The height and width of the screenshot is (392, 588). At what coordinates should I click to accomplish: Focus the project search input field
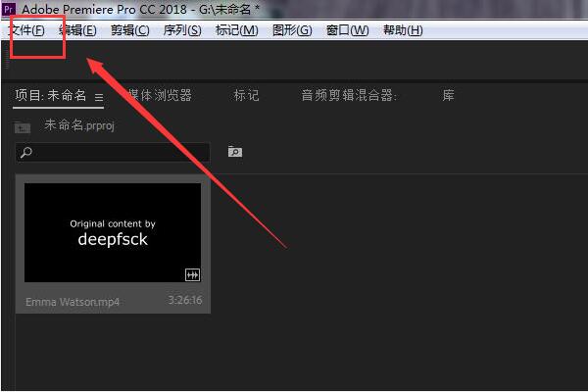coord(113,152)
